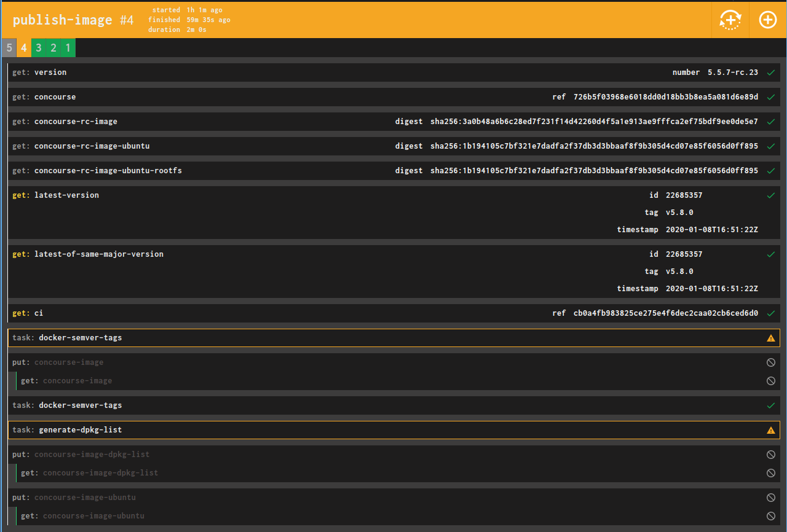Click the success check on second docker-semver-tags task
Image resolution: width=787 pixels, height=532 pixels.
click(771, 405)
